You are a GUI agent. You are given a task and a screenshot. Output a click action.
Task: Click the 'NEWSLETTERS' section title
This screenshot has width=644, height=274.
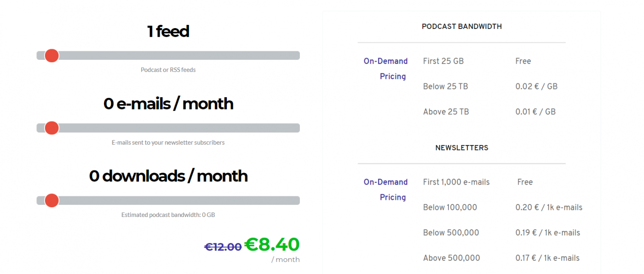pyautogui.click(x=462, y=148)
